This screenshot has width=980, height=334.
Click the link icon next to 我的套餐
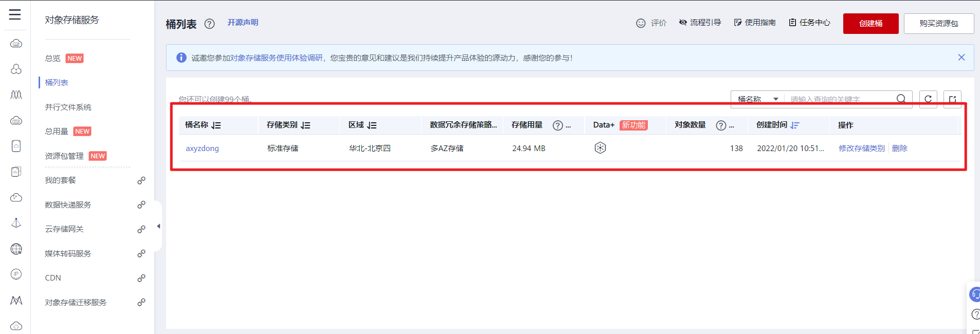141,180
